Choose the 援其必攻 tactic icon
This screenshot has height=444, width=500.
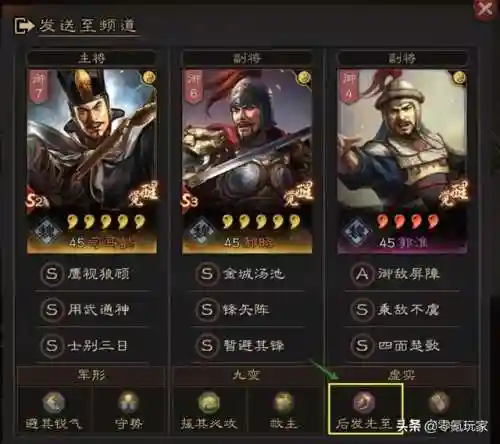pyautogui.click(x=209, y=403)
